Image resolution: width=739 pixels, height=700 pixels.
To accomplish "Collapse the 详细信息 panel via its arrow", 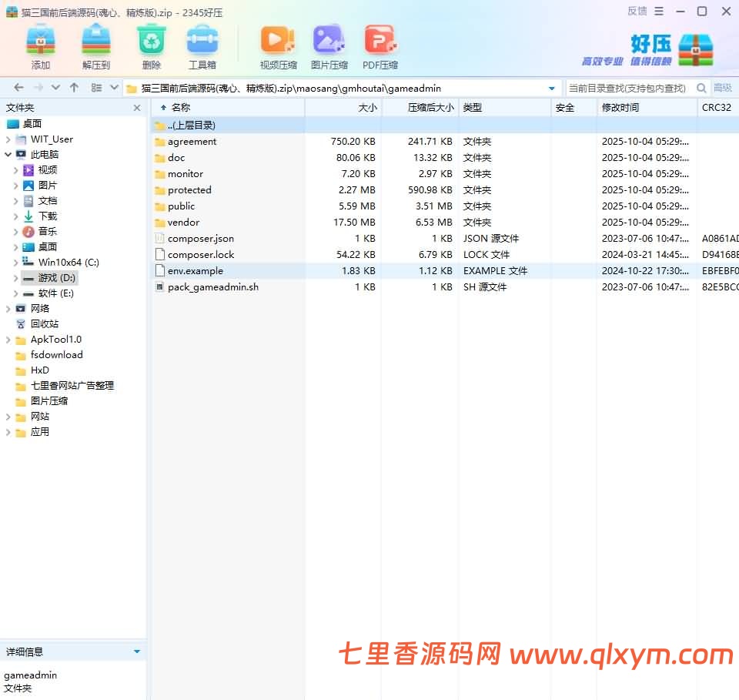I will (x=138, y=651).
